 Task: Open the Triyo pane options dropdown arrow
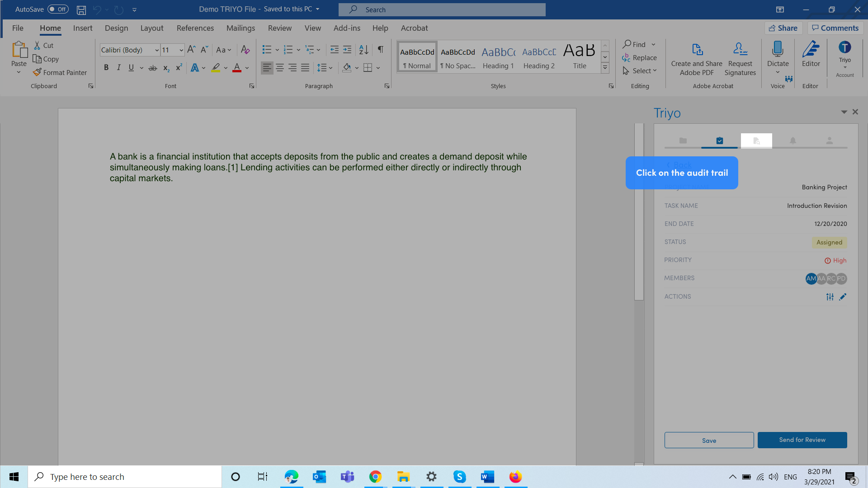tap(844, 112)
